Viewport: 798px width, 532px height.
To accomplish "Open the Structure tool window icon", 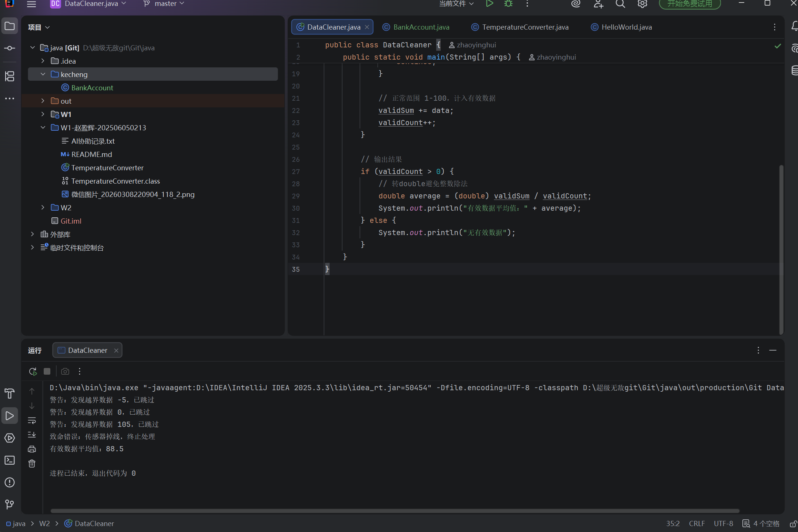I will tap(10, 76).
